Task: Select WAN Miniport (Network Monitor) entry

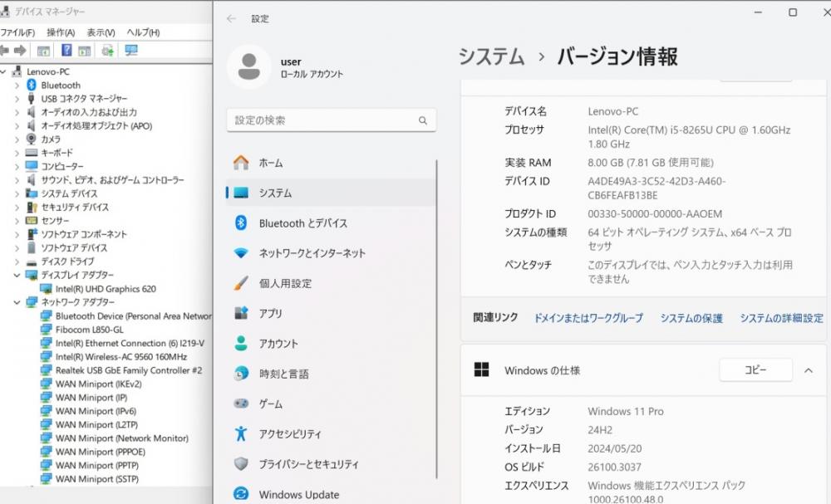Action: point(122,438)
